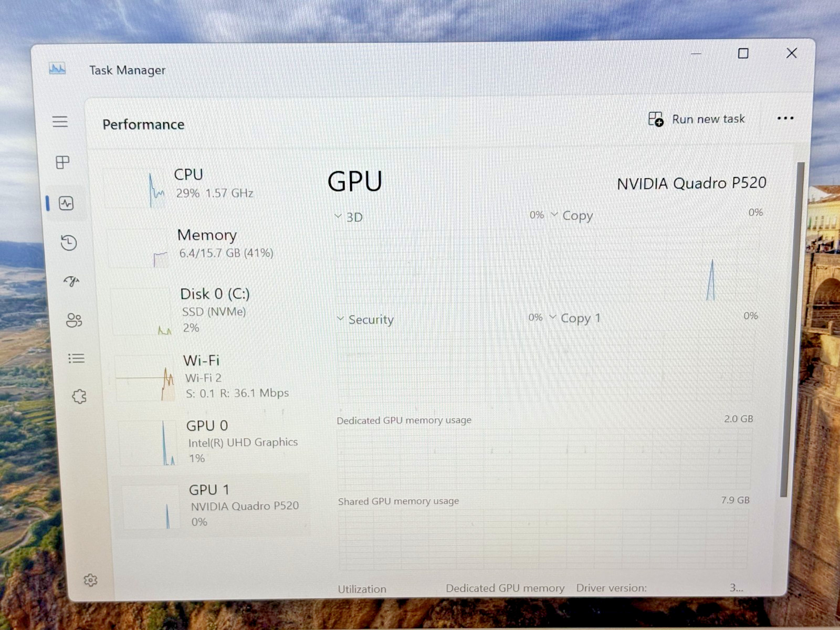Open the Users page icon
Viewport: 840px width, 630px height.
[74, 320]
